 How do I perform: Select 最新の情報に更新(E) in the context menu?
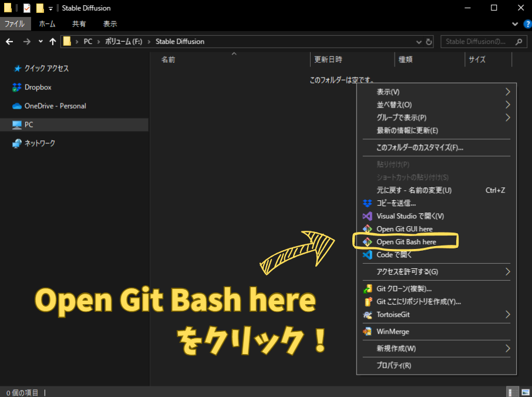tap(407, 130)
